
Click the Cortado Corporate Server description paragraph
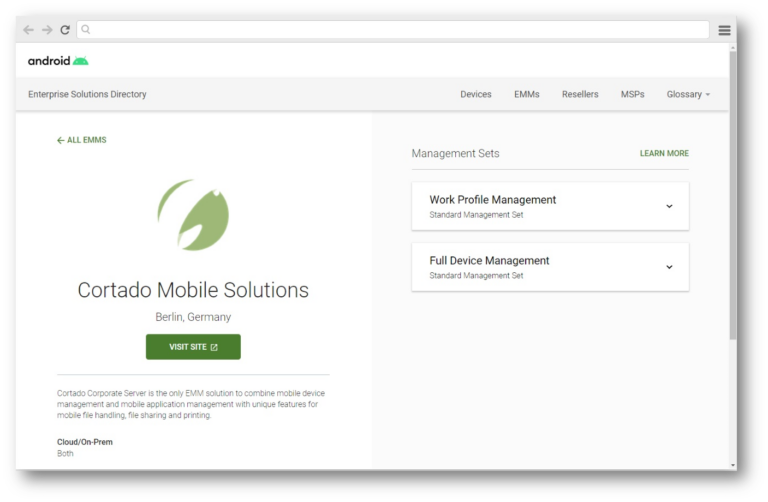(191, 404)
